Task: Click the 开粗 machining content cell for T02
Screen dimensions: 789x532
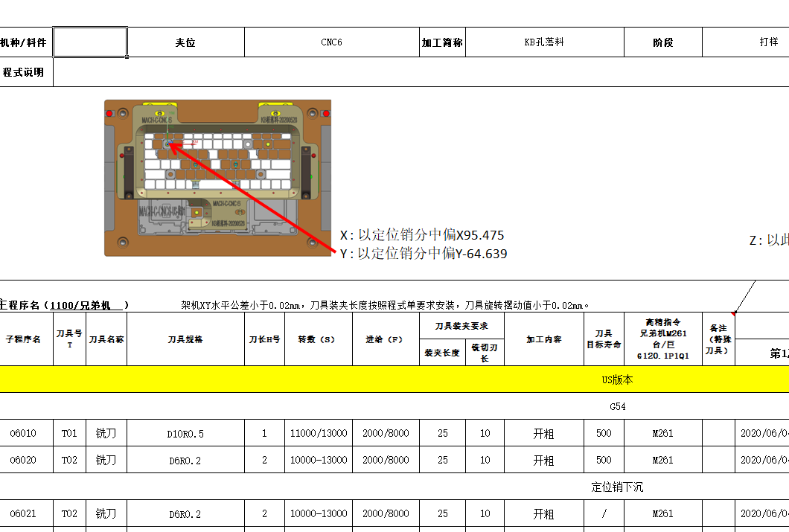Action: click(543, 460)
